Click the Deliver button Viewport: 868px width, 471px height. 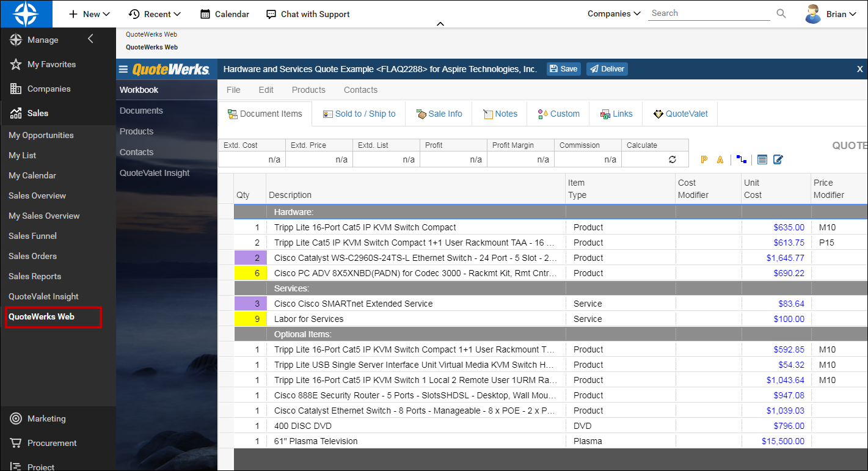(x=607, y=69)
